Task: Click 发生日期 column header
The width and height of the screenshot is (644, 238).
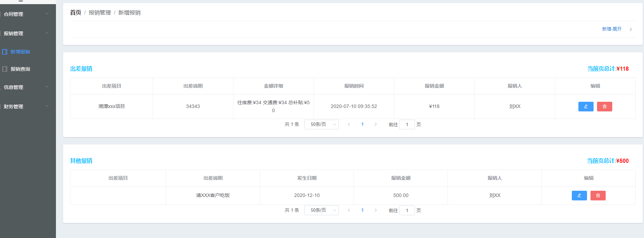Action: [x=307, y=178]
